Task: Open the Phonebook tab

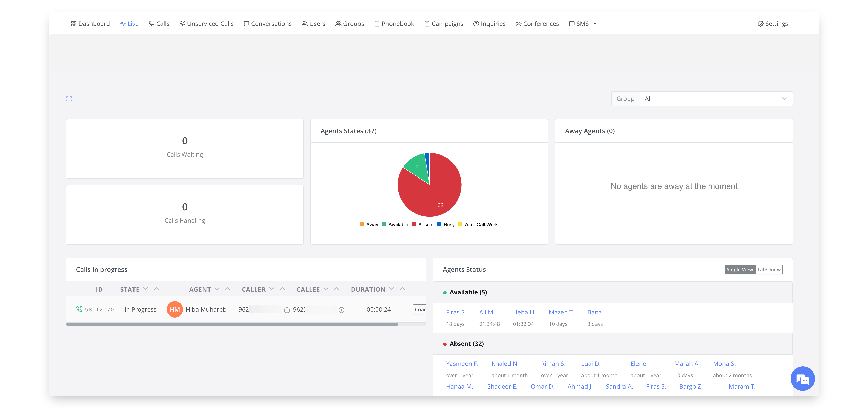Action: point(394,24)
